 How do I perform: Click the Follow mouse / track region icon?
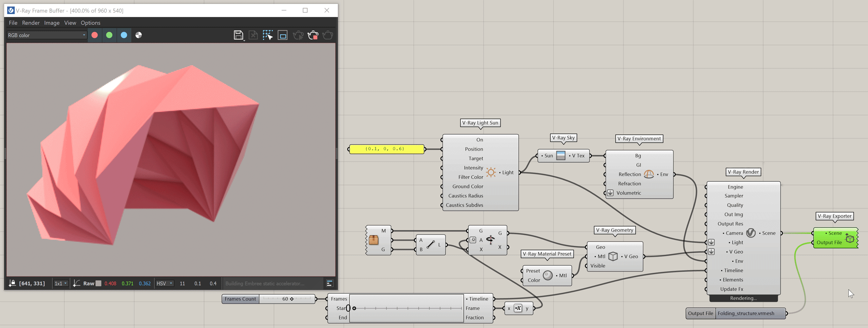click(283, 35)
